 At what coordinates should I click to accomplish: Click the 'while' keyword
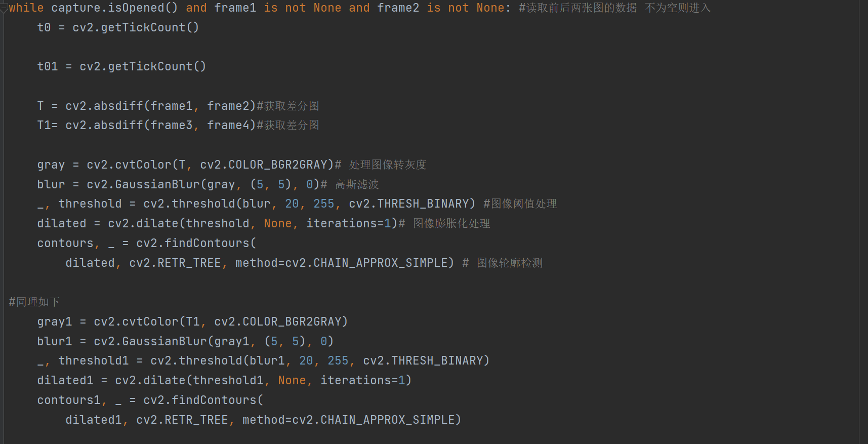26,8
